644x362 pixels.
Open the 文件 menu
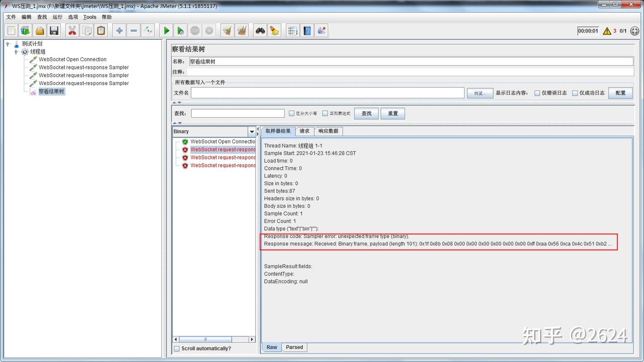click(11, 17)
